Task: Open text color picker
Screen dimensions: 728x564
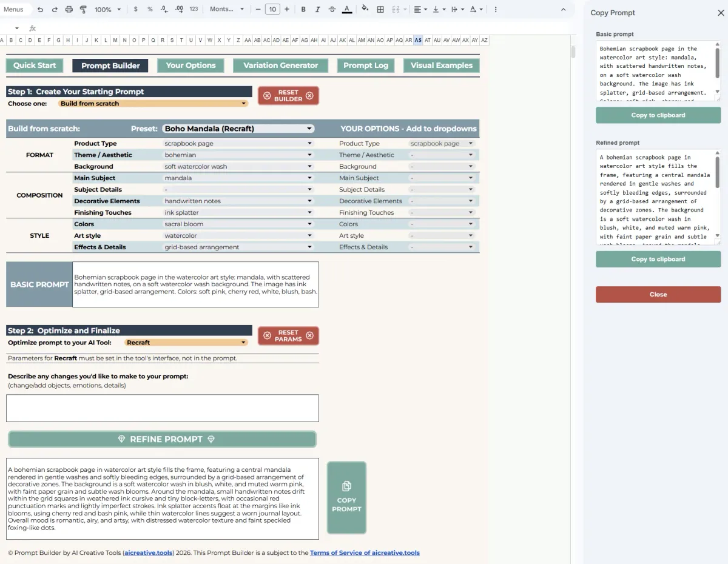Action: pyautogui.click(x=346, y=10)
